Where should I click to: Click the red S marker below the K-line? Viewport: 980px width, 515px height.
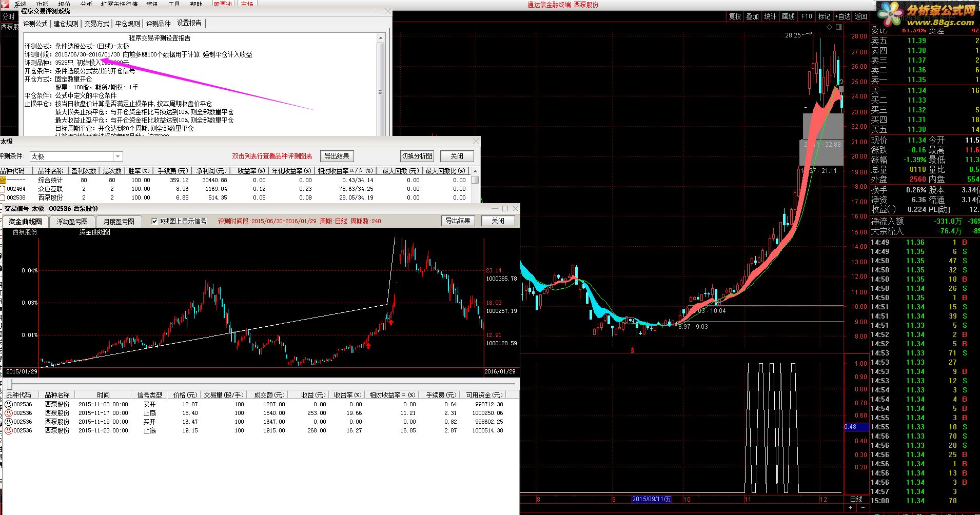pyautogui.click(x=633, y=350)
